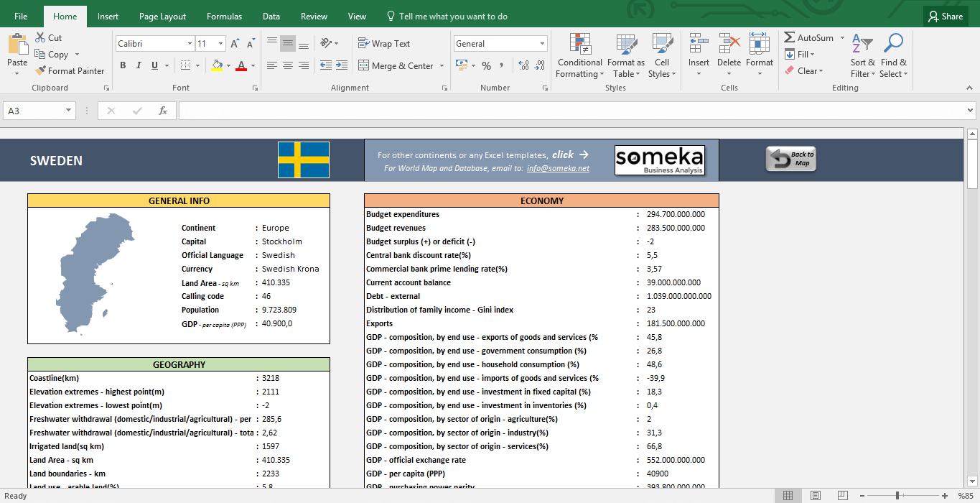Toggle Bold formatting

pyautogui.click(x=123, y=65)
